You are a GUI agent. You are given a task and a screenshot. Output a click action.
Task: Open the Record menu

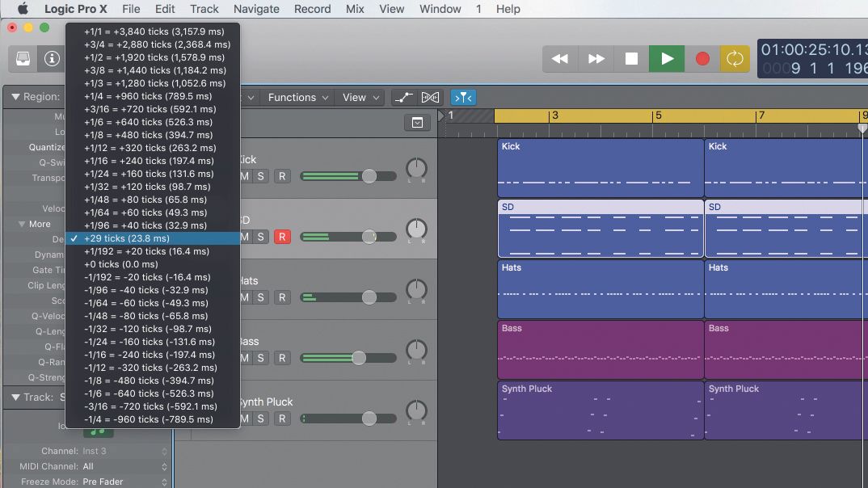click(312, 9)
